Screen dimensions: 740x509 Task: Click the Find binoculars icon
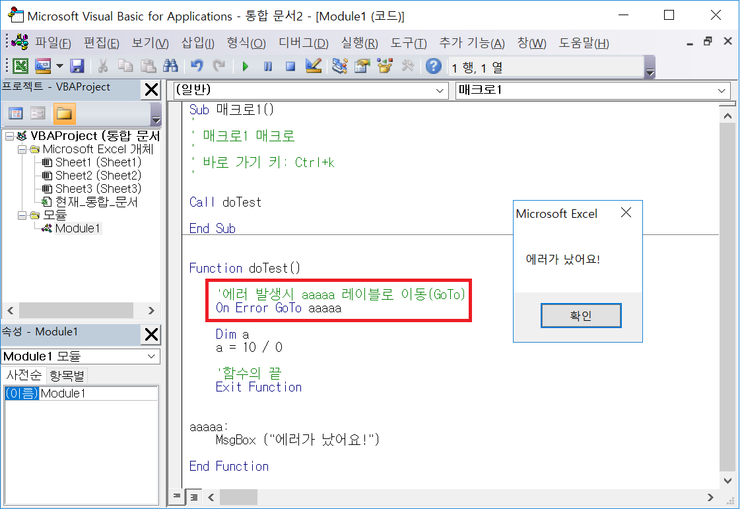point(171,66)
